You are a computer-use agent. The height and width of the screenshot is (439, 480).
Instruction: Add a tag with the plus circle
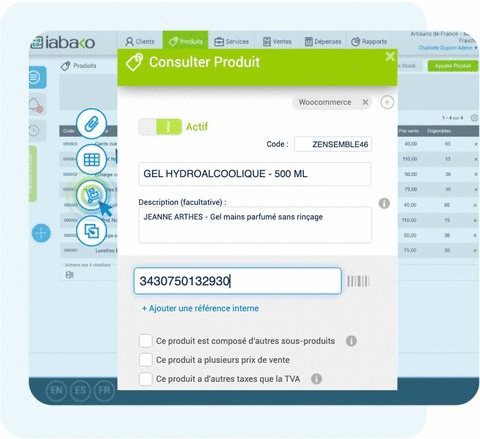click(x=387, y=102)
